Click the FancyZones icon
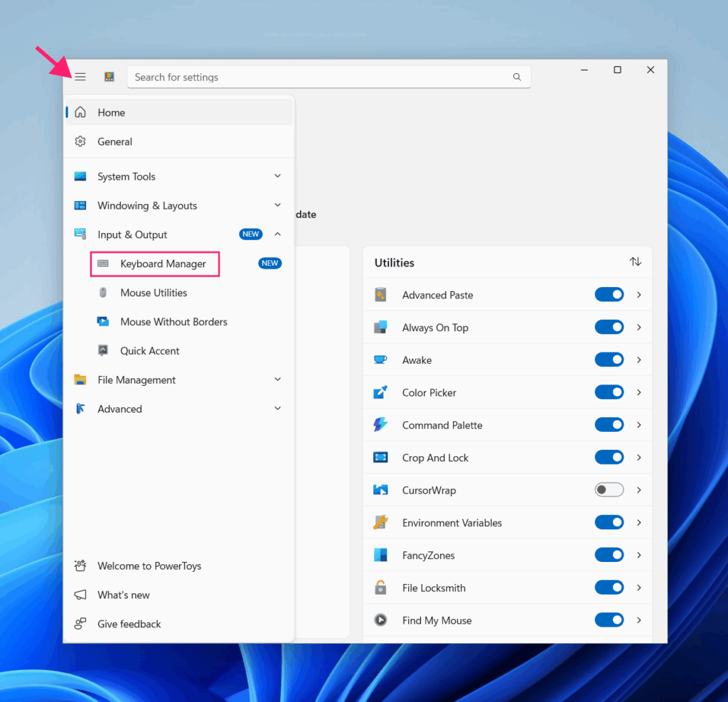 click(381, 555)
